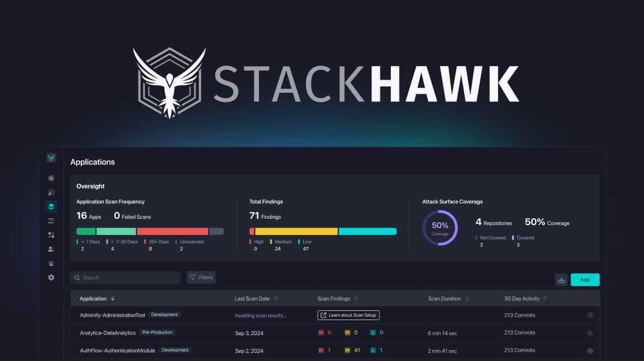
Task: Click 'Awaiting scan results...' text
Action: (x=261, y=316)
